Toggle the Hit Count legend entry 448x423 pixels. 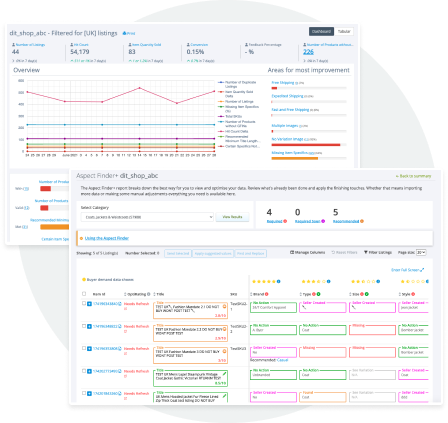point(233,131)
